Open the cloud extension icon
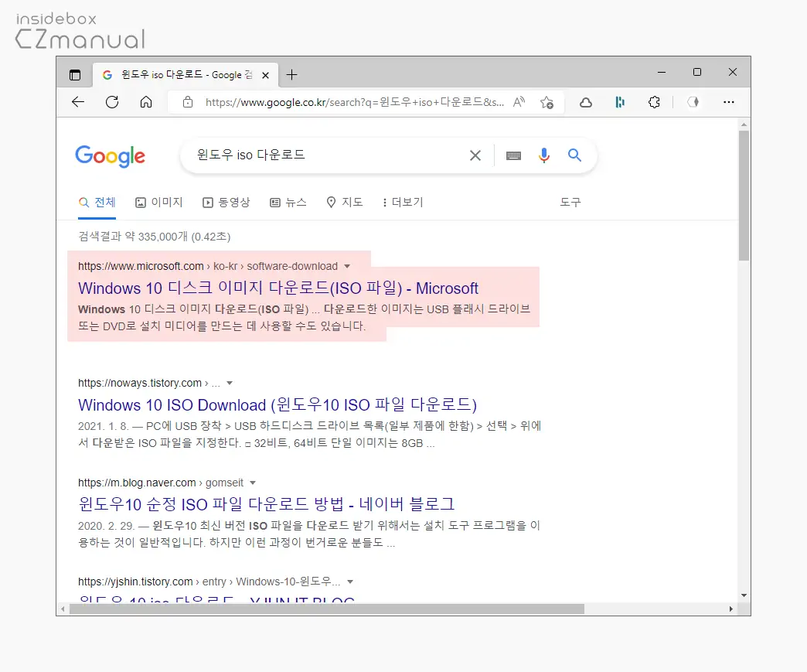 tap(586, 103)
